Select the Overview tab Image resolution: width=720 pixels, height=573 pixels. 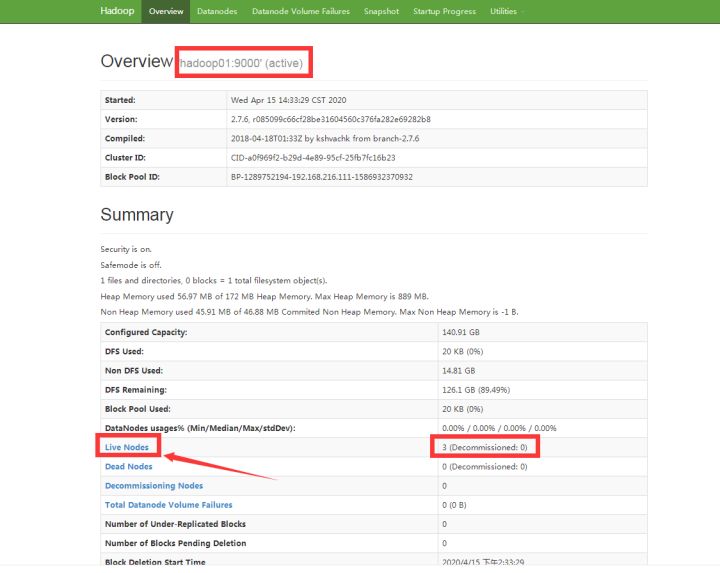tap(166, 11)
